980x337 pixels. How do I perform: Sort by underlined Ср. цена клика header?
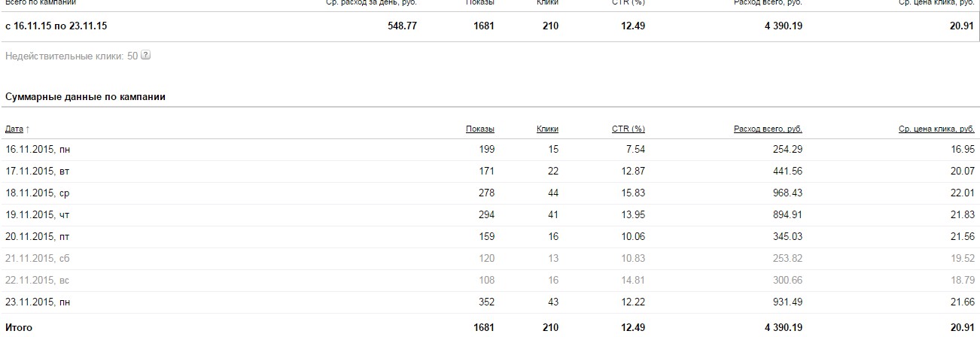click(936, 129)
